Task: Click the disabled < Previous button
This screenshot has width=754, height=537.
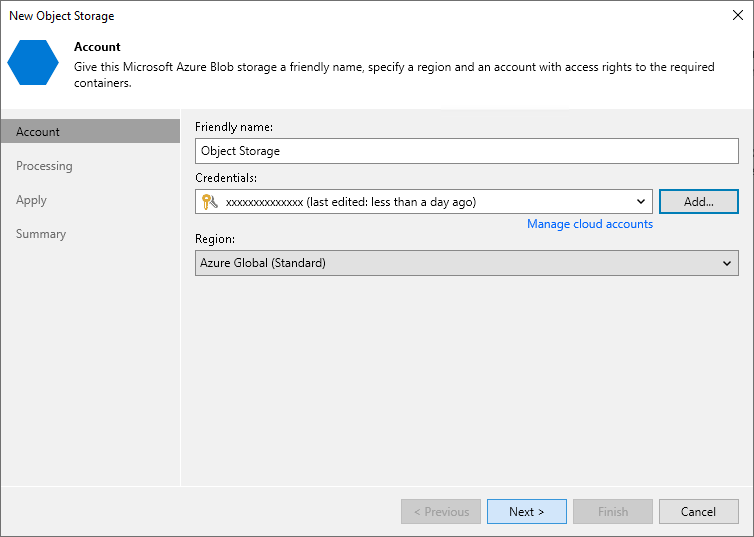Action: coord(441,512)
